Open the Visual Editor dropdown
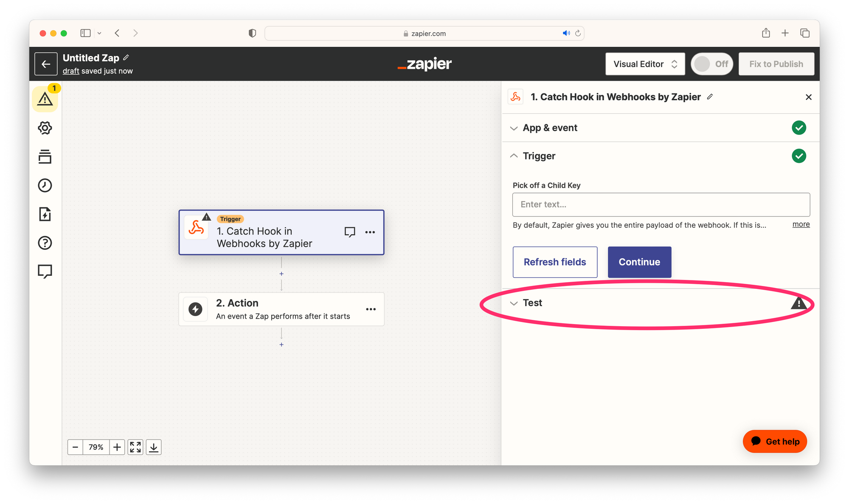Viewport: 849px width, 504px height. tap(645, 64)
